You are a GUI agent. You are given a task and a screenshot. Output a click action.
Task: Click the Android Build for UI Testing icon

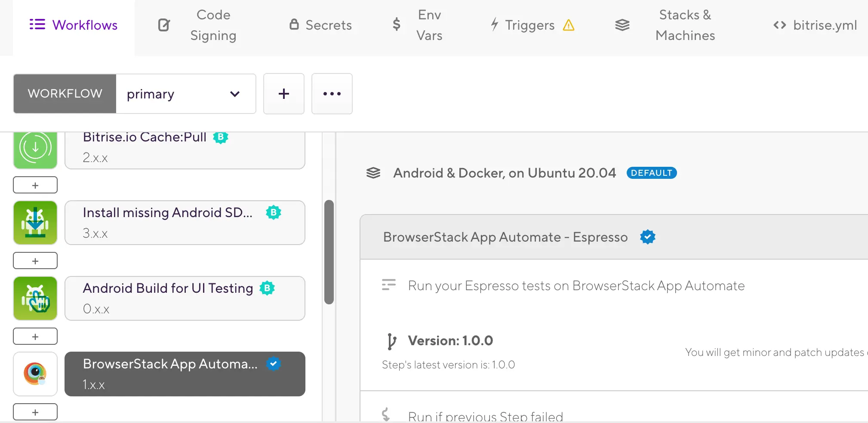click(x=35, y=298)
